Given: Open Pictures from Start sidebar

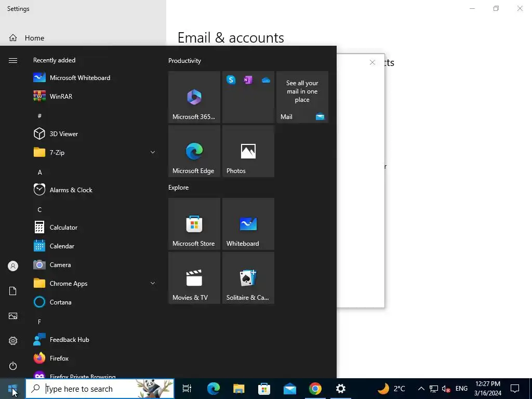Looking at the screenshot, I should (x=13, y=316).
